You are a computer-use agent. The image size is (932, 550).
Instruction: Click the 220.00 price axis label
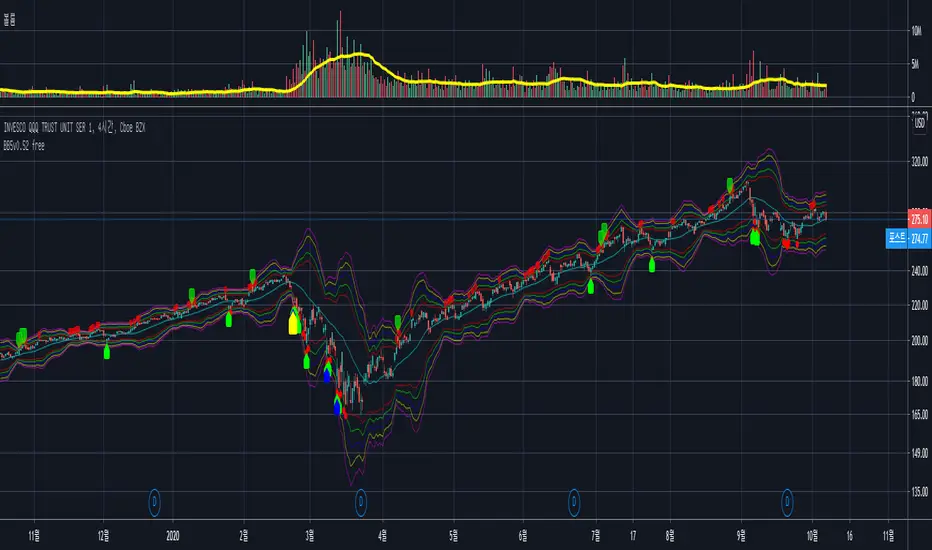point(920,305)
